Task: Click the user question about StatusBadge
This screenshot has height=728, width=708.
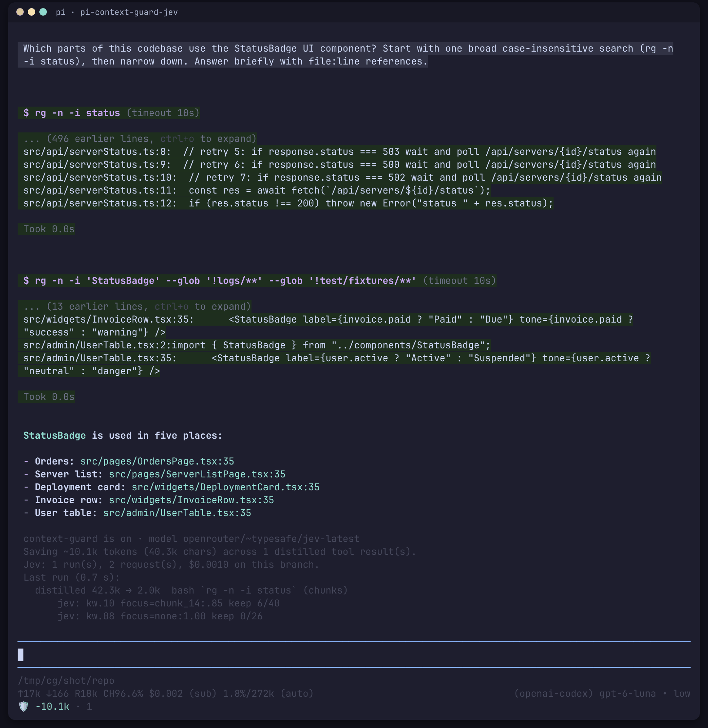Action: click(346, 55)
